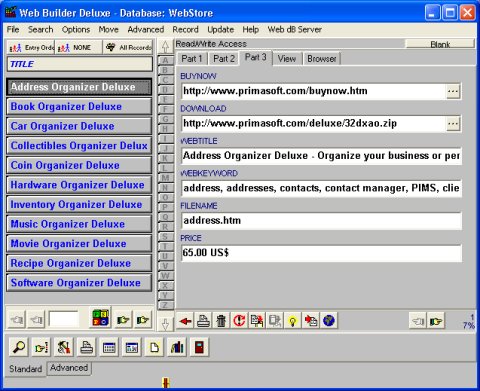The height and width of the screenshot is (391, 480).
Task: Click the red arrow back icon
Action: click(185, 321)
